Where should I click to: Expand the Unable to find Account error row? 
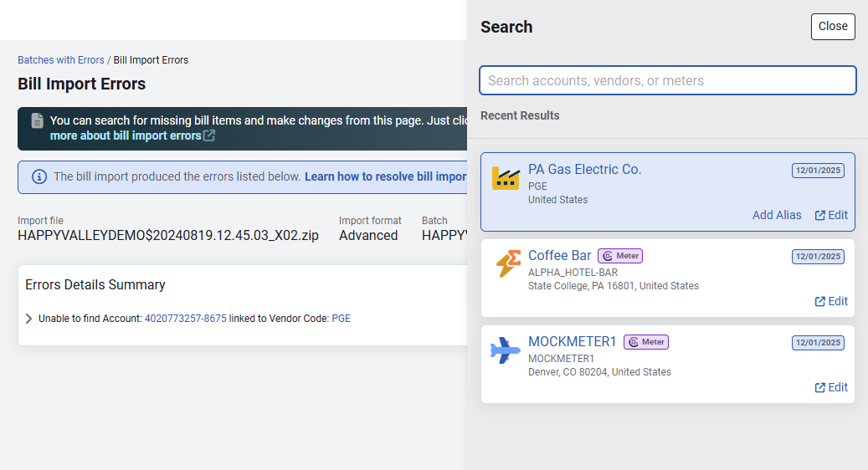[30, 319]
